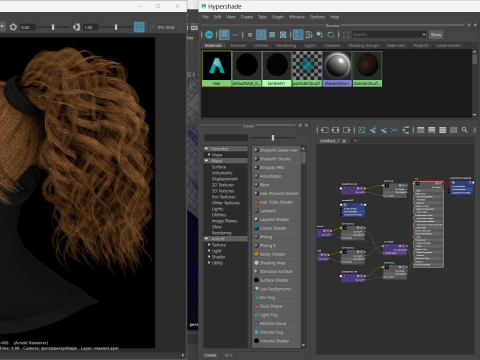Create an Ocean Shader node
480x360 pixels.
point(276,228)
